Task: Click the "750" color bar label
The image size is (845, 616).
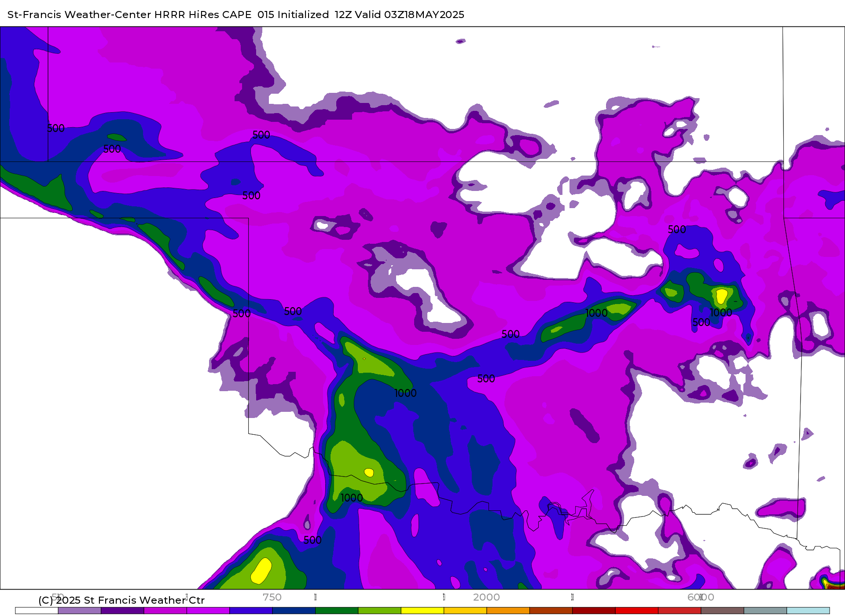Action: [x=272, y=597]
